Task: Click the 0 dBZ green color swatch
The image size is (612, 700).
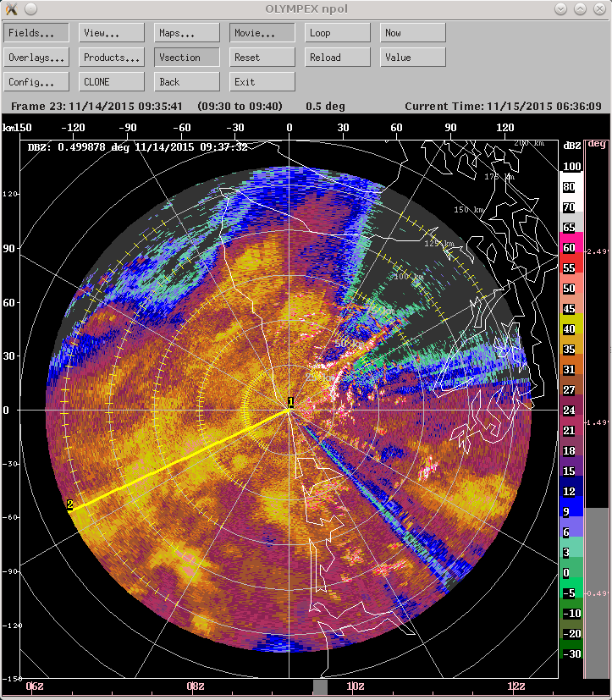Action: 571,568
